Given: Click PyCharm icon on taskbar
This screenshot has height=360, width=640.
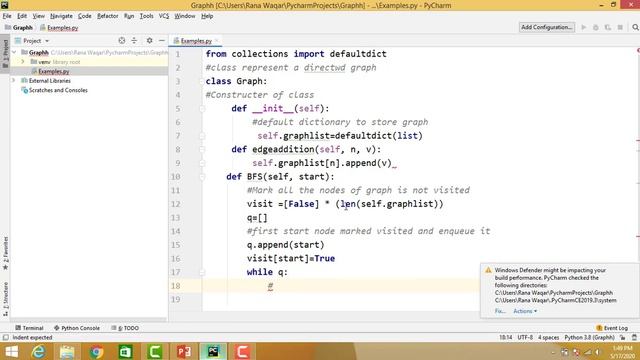Looking at the screenshot, I should pyautogui.click(x=213, y=351).
